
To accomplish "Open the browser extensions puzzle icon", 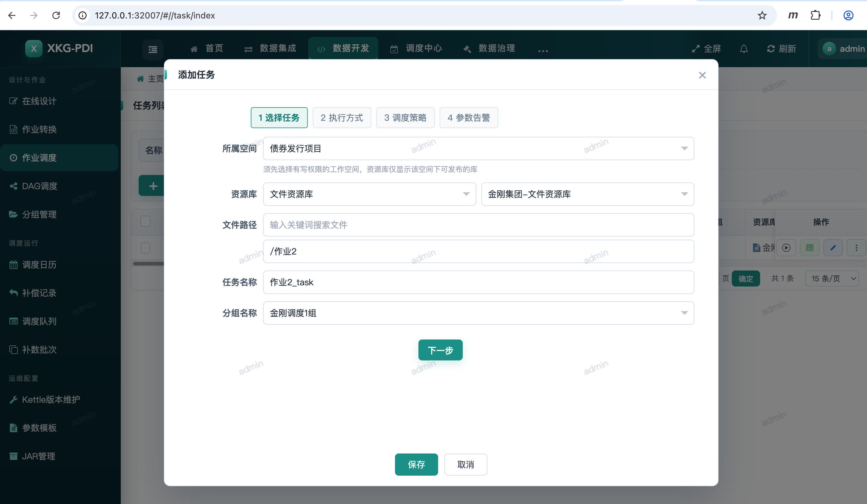I will coord(815,15).
